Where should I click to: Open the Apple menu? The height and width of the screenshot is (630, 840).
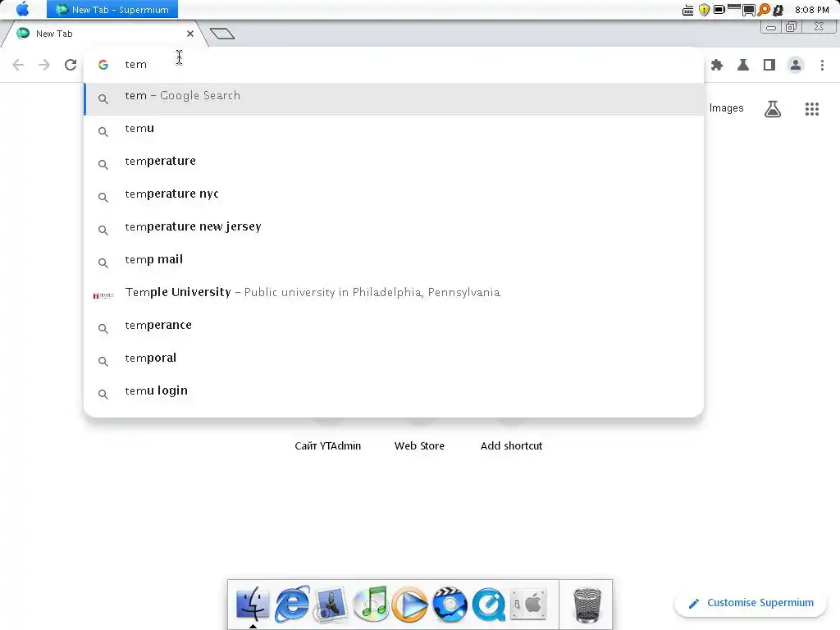pos(22,9)
